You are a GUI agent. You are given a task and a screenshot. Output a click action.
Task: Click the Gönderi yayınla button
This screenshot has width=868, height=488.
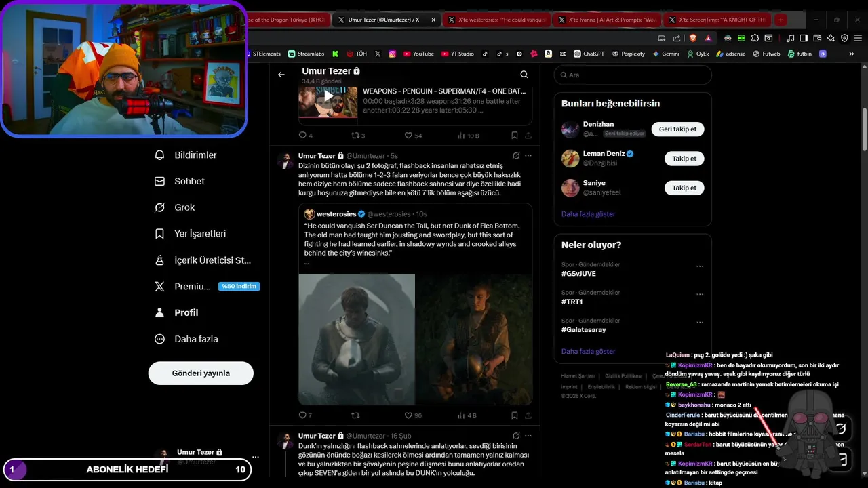click(201, 373)
